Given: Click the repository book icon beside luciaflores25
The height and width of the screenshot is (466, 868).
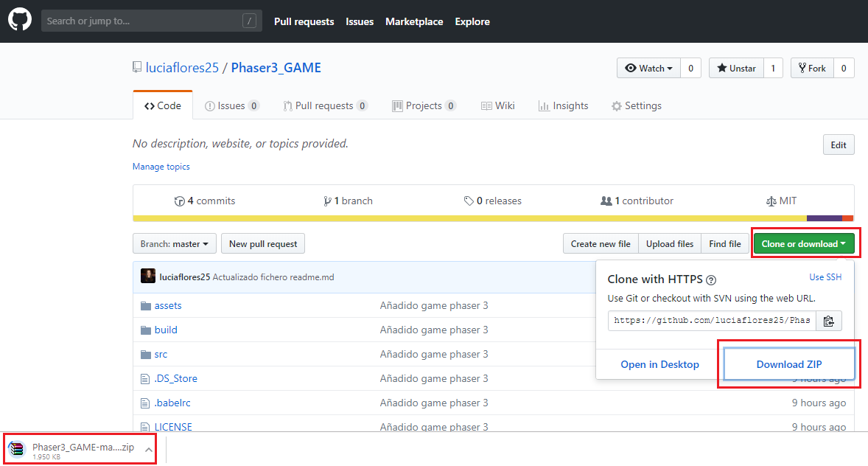Looking at the screenshot, I should (137, 67).
